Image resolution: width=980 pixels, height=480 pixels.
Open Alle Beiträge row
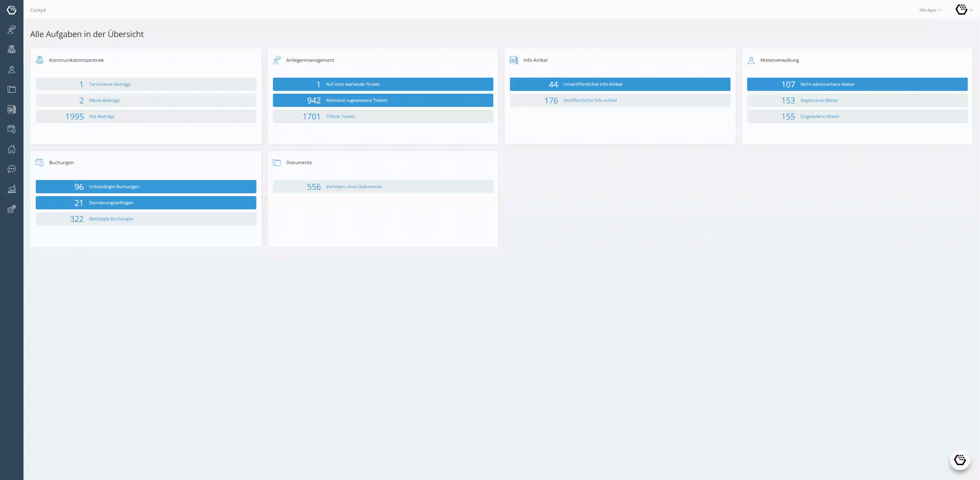(146, 116)
